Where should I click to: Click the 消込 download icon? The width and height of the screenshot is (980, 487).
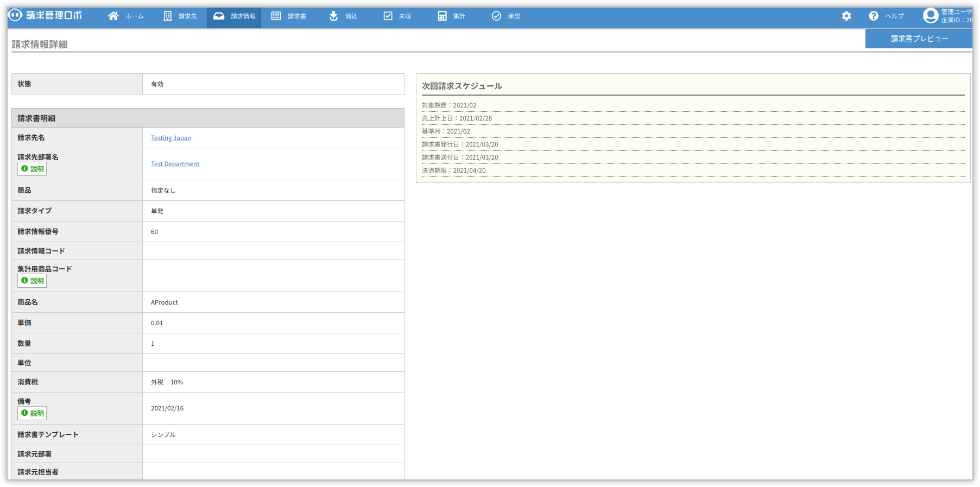[334, 16]
